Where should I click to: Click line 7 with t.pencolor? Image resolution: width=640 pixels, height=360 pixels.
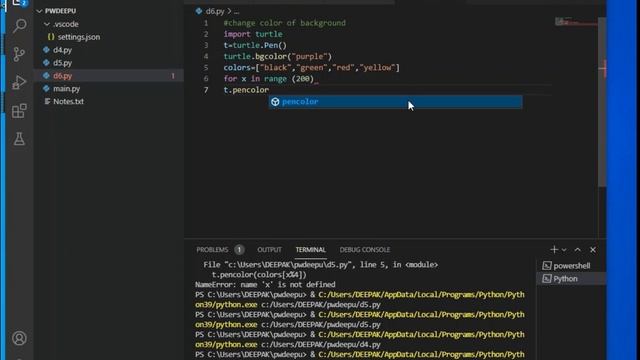click(246, 90)
